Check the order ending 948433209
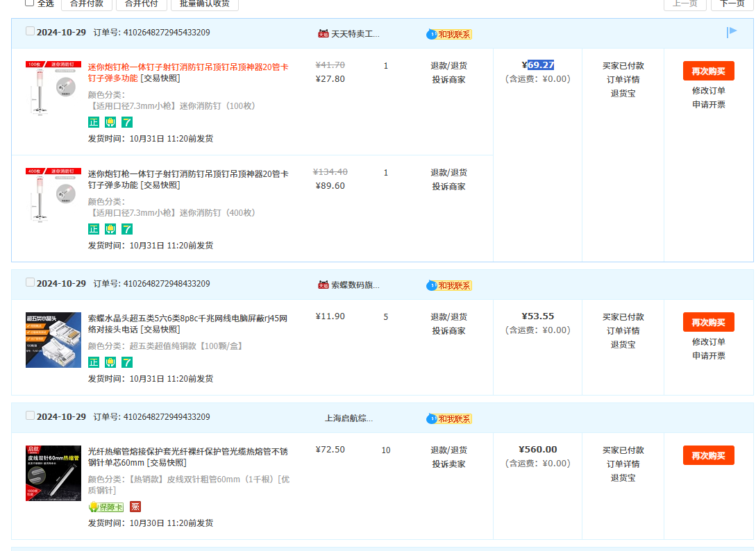This screenshot has height=551, width=756. point(30,282)
